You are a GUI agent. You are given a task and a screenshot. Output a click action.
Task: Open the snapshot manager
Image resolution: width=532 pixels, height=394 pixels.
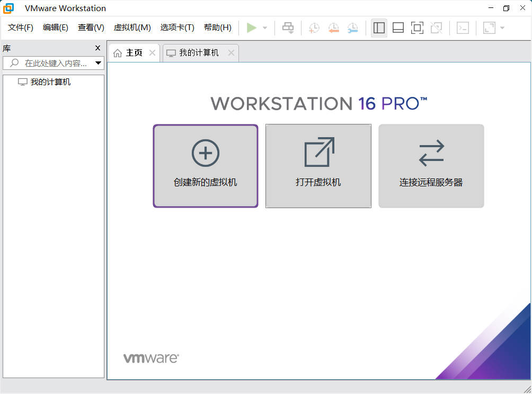[x=352, y=28]
